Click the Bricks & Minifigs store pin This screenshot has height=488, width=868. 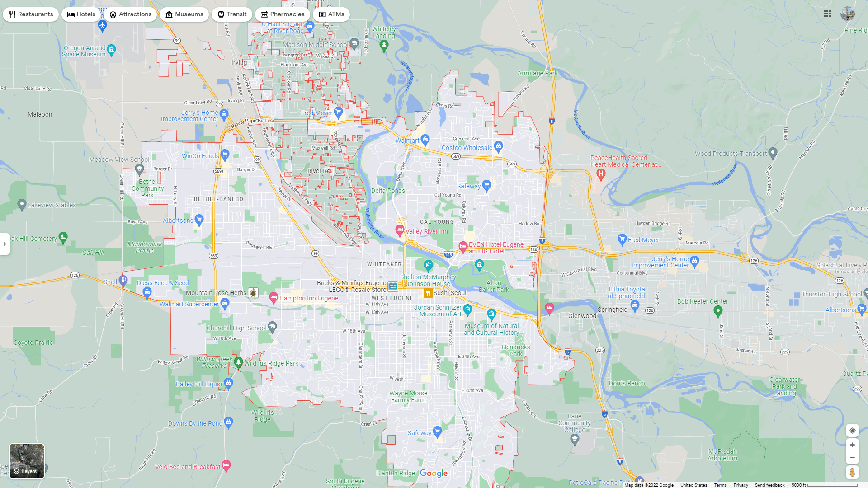393,286
